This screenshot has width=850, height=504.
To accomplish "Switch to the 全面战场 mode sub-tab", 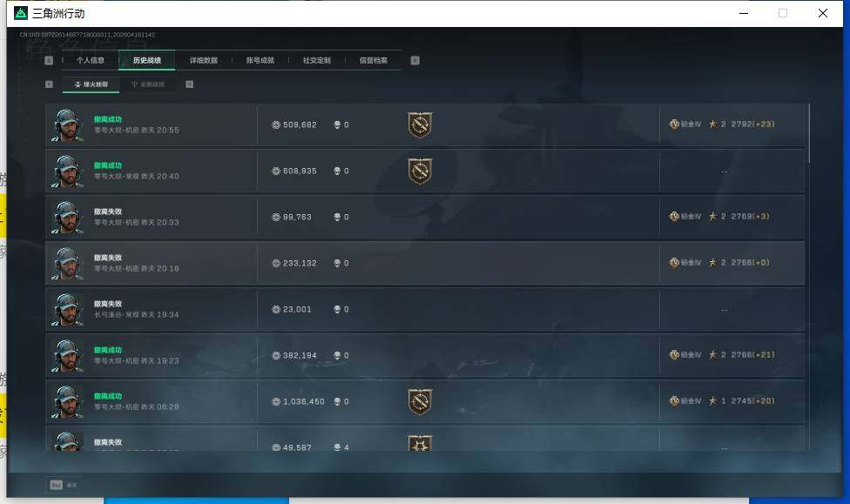I will click(x=148, y=84).
